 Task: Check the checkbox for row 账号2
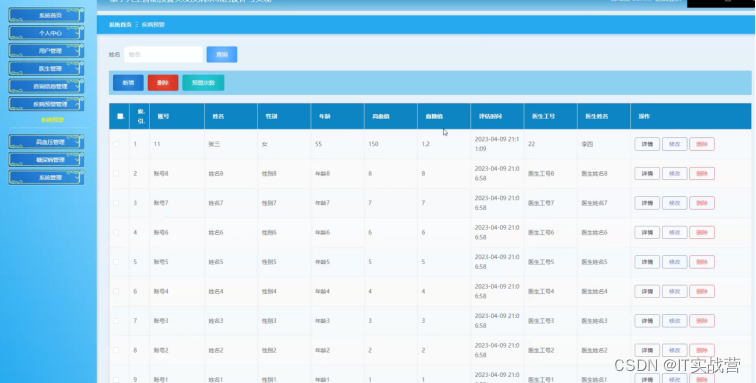[116, 350]
